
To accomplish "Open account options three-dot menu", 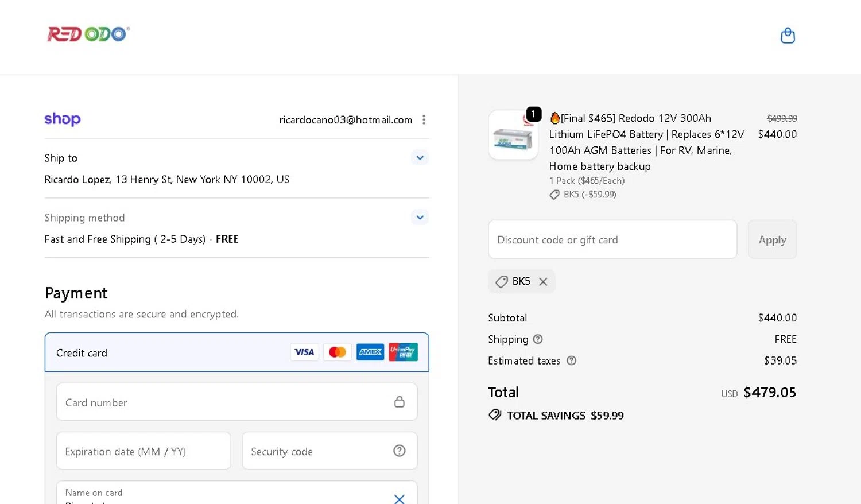I will click(424, 119).
